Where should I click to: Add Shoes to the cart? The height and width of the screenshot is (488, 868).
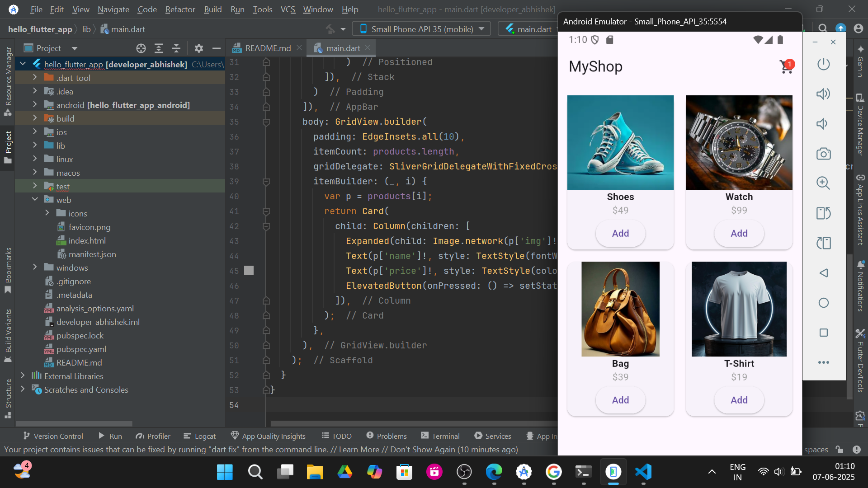620,234
